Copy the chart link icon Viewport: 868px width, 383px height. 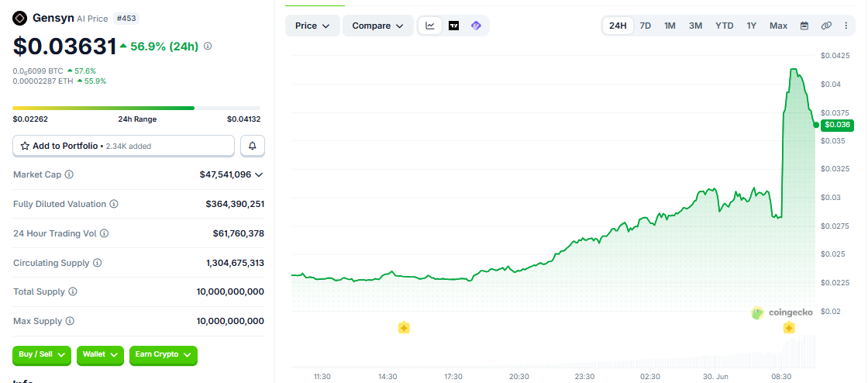tap(826, 26)
